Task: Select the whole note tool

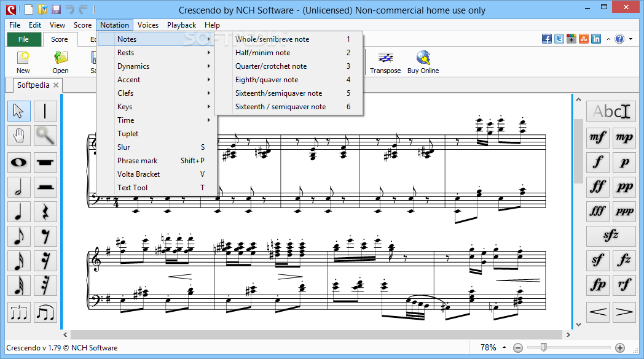Action: click(19, 163)
